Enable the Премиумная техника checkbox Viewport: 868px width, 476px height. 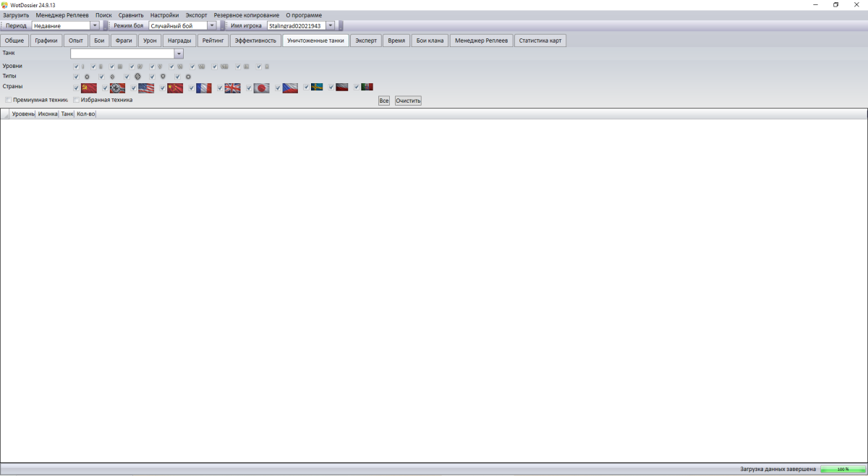9,100
